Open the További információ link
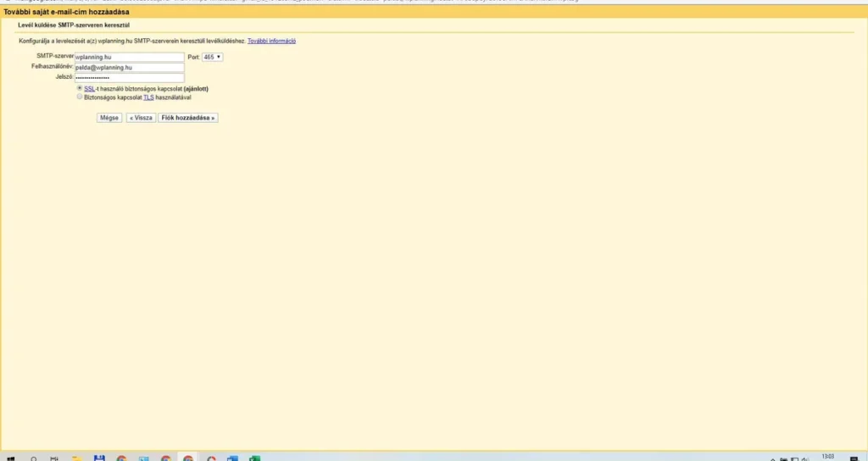 tap(271, 41)
